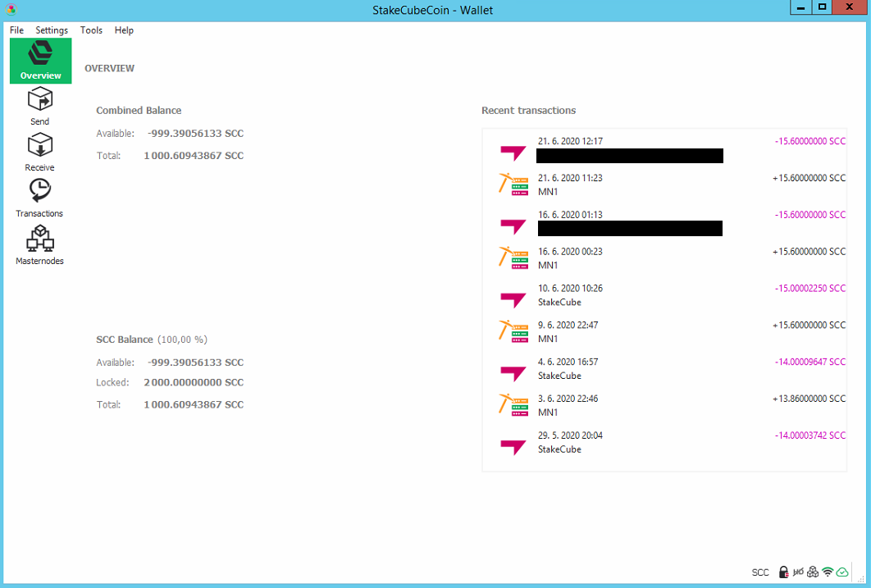
Task: Click the MN1 label under 3. 6. 2020 22:46
Action: coord(548,412)
